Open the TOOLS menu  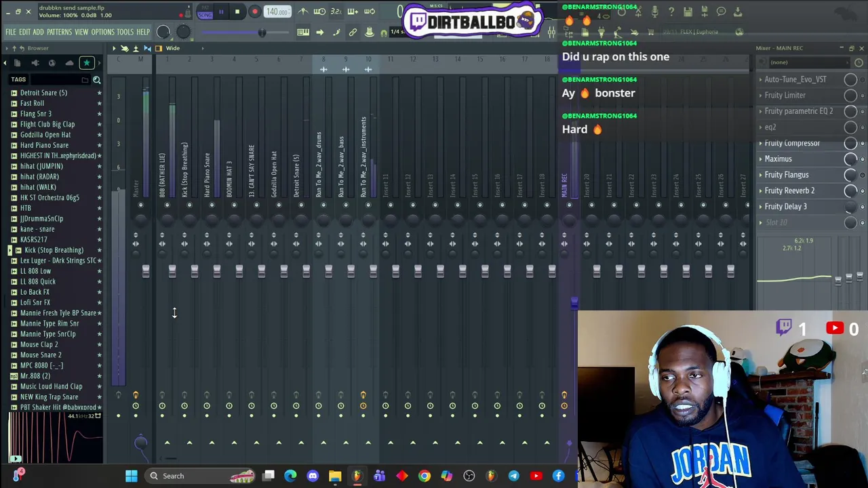[x=125, y=32]
